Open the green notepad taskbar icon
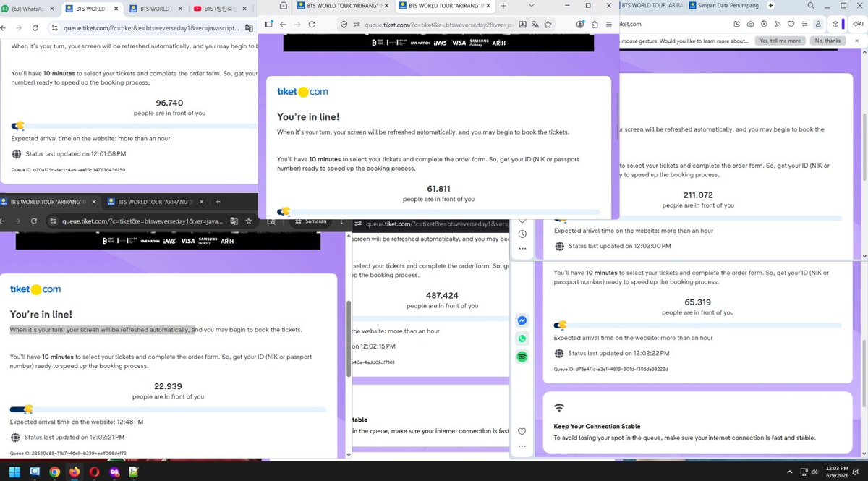868x481 pixels. click(x=134, y=472)
